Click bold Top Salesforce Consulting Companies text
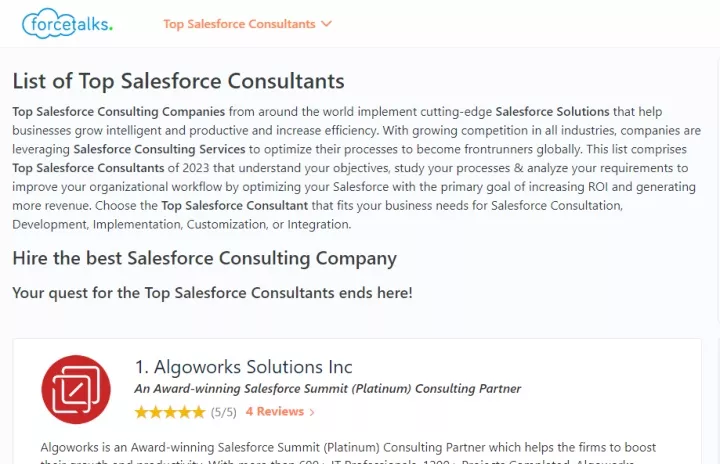 118,112
